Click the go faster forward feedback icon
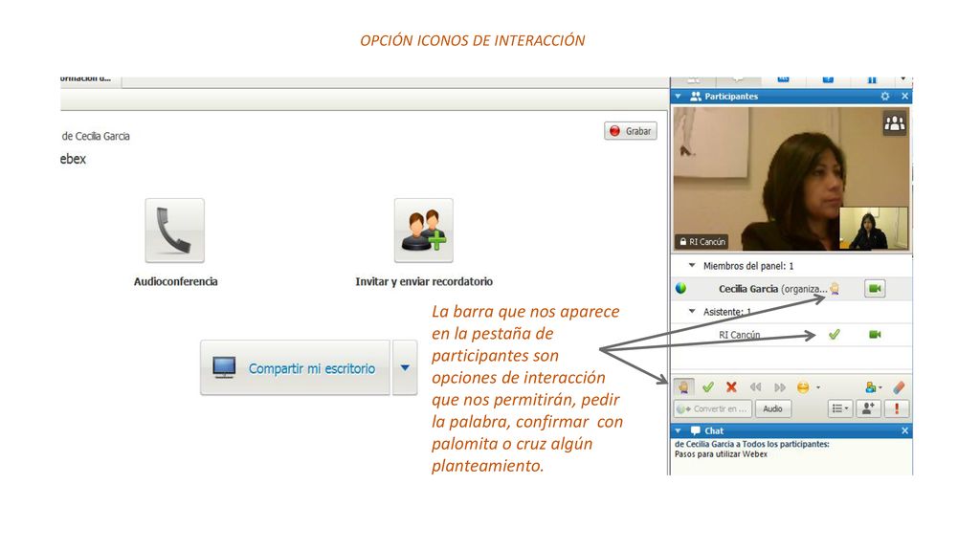The height and width of the screenshot is (551, 980). pos(779,387)
